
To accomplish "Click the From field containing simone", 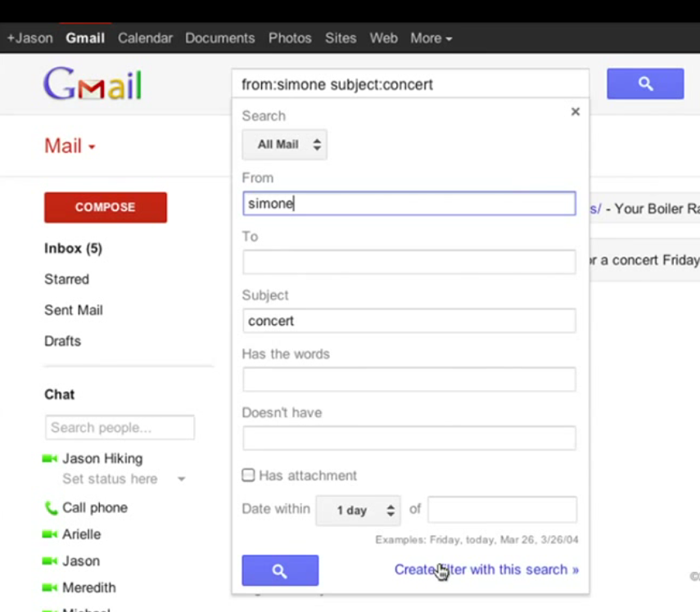I will pyautogui.click(x=409, y=204).
